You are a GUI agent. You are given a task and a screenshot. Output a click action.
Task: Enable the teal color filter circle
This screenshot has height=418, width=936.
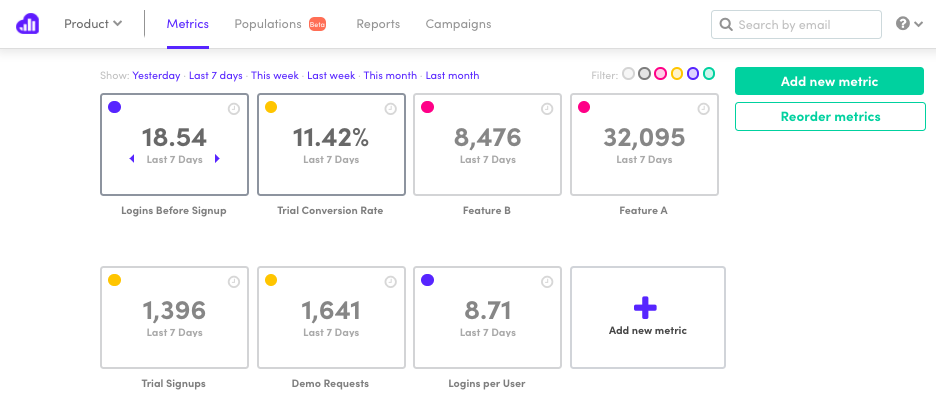pyautogui.click(x=709, y=74)
